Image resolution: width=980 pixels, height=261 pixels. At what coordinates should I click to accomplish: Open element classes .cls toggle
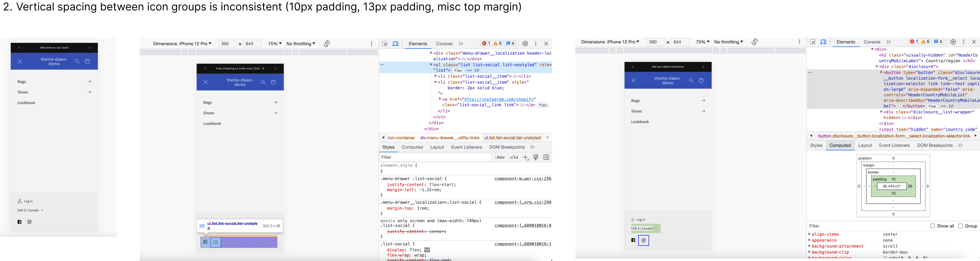pos(514,157)
